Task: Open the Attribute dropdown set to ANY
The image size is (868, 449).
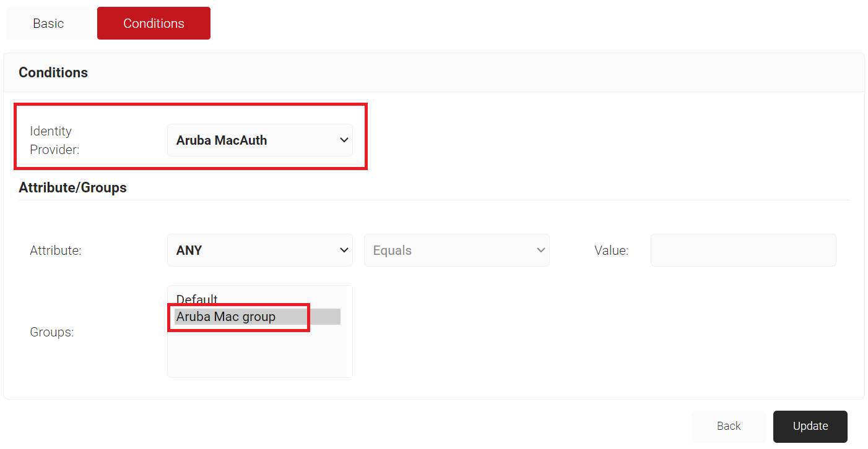Action: (260, 250)
